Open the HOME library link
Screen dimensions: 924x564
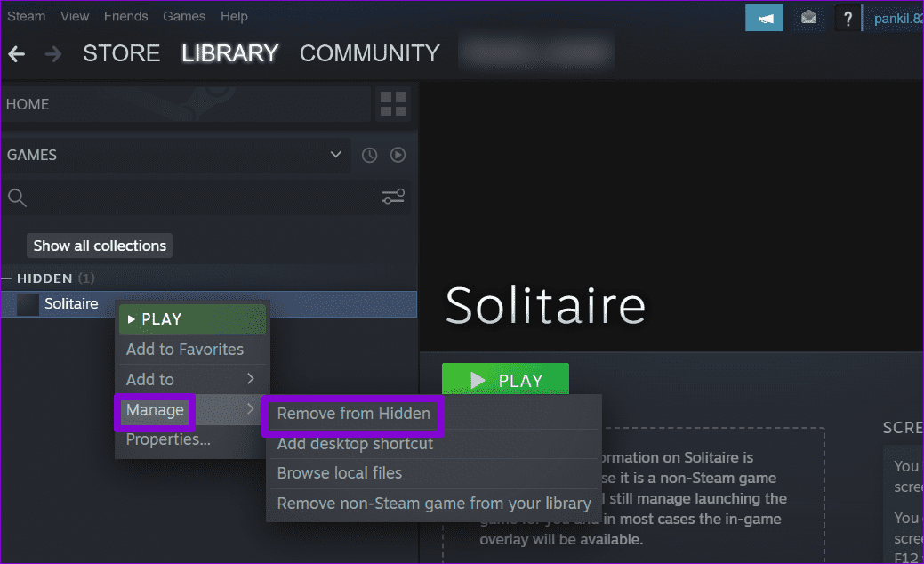coord(186,104)
